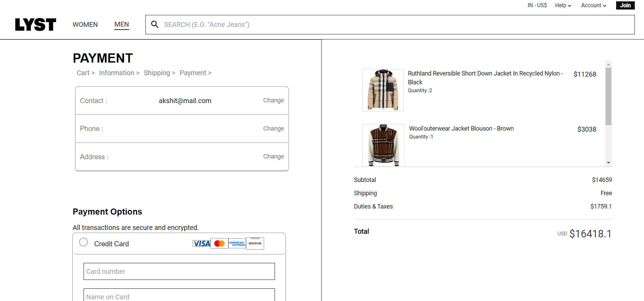Image resolution: width=644 pixels, height=301 pixels.
Task: Open the LYST logo homepage
Action: click(36, 24)
